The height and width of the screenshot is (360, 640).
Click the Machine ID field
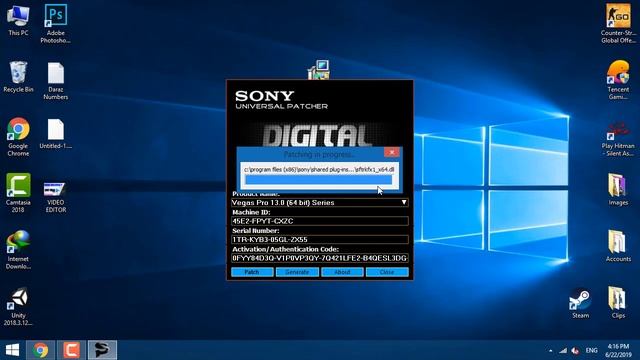[x=320, y=221]
